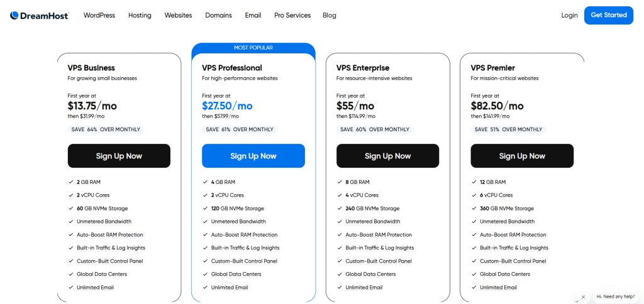
Task: Open the WordPress menu
Action: [x=99, y=15]
